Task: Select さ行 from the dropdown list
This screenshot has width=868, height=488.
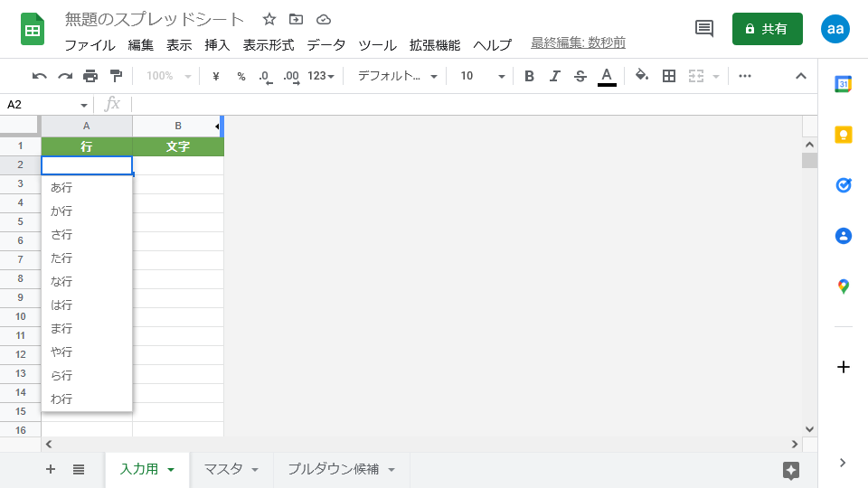Action: [87, 235]
